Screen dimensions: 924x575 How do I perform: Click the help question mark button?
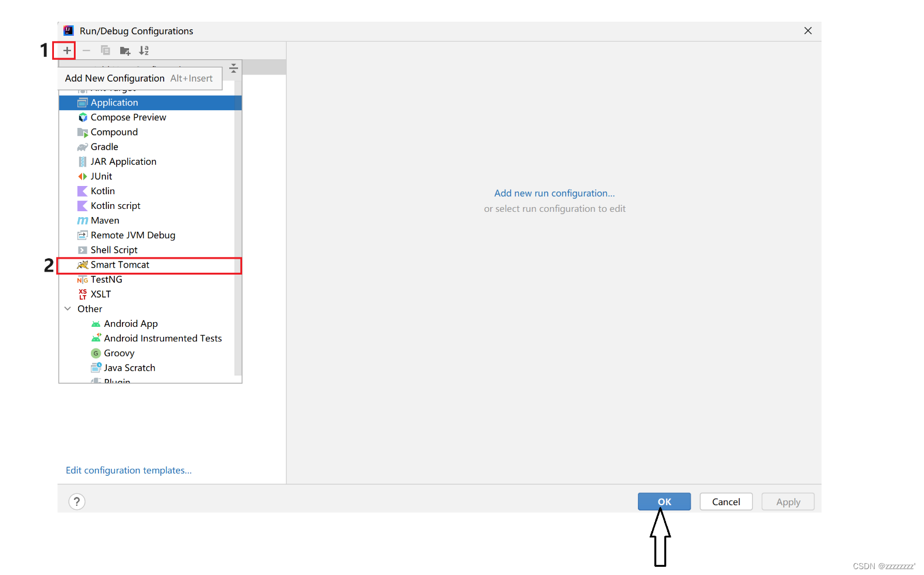(x=77, y=502)
